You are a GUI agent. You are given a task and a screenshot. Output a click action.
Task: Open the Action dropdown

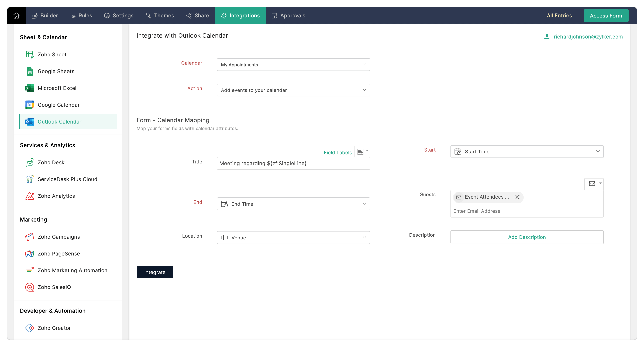point(293,90)
